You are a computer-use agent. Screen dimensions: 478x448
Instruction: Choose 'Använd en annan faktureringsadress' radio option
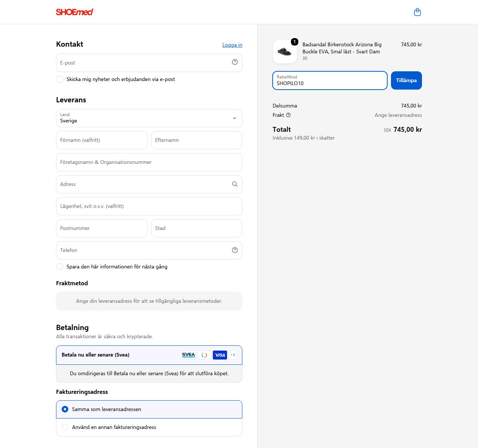[65, 427]
